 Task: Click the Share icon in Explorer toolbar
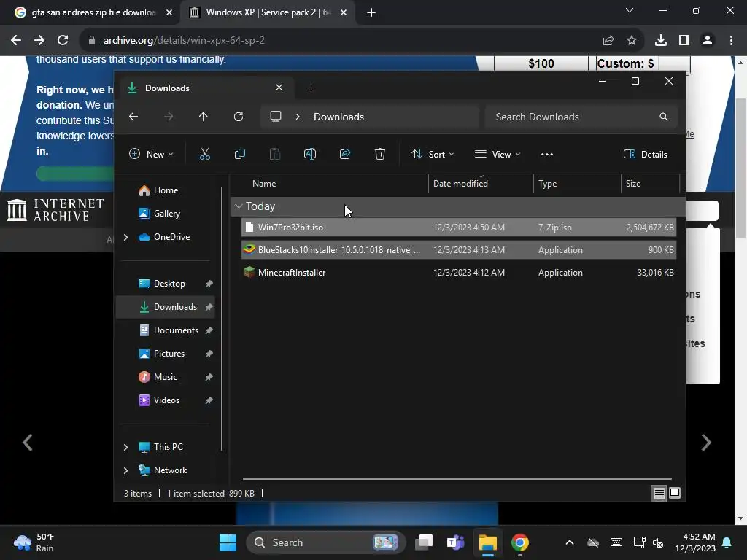coord(345,154)
